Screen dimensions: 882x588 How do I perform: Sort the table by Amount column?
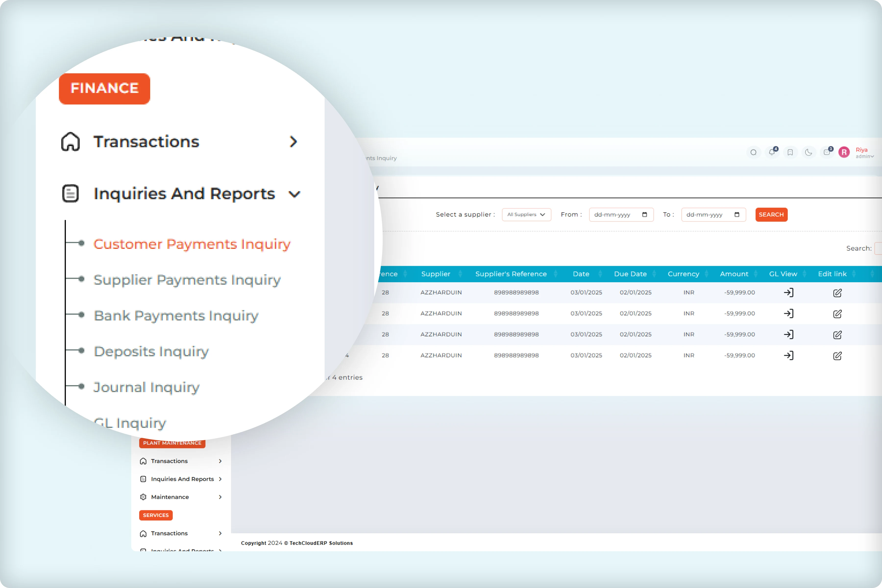point(734,274)
